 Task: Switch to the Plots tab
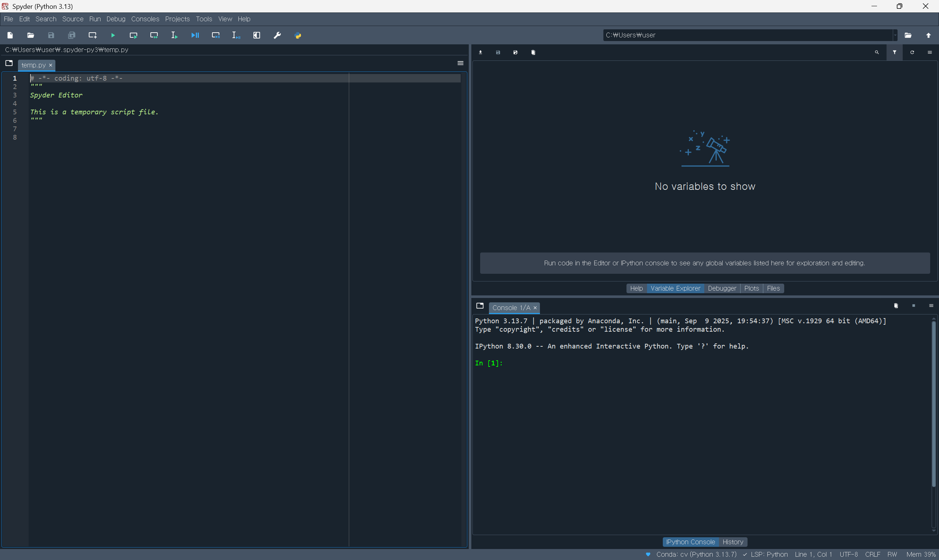click(751, 288)
